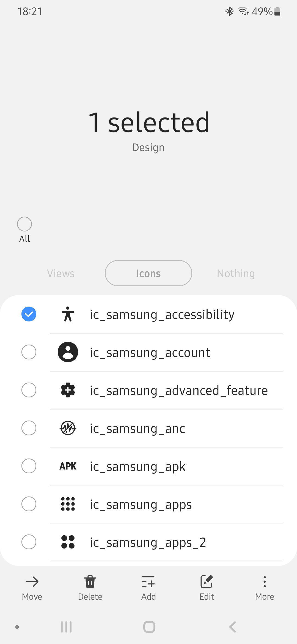Tap the ic_samsung_advanced_feature label
The image size is (297, 644).
point(179,391)
